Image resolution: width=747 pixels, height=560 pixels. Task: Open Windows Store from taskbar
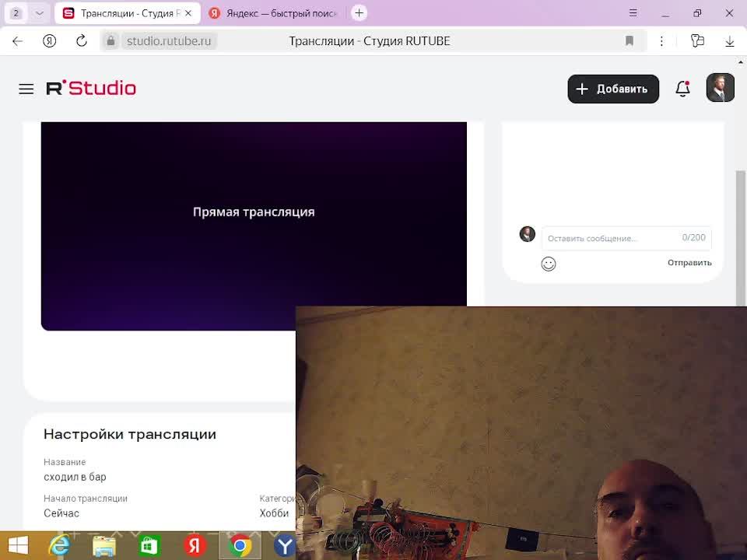149,546
